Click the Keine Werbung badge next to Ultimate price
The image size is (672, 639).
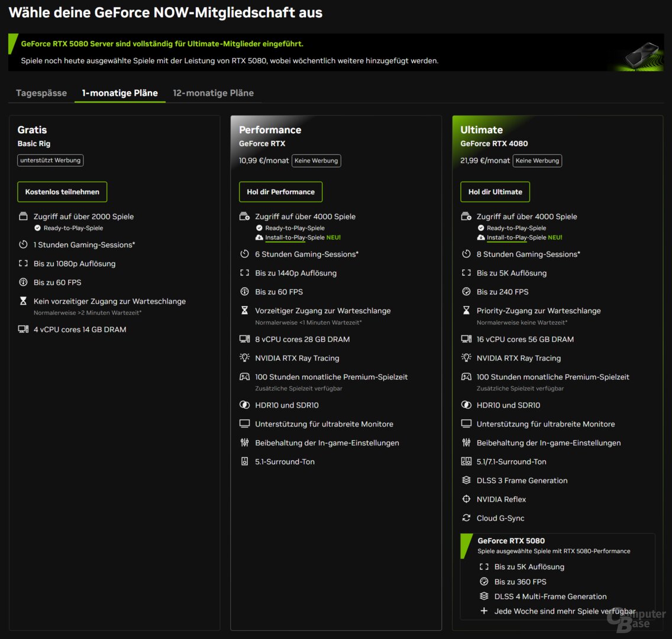click(537, 160)
